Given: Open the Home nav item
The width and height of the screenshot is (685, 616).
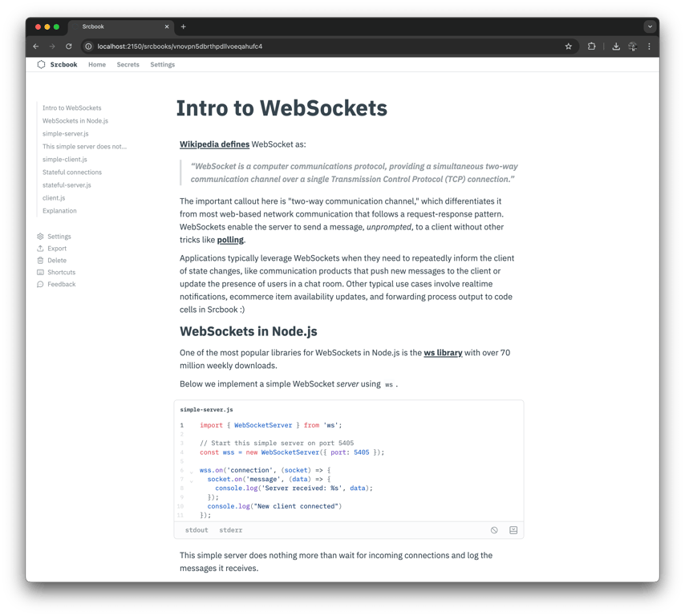Looking at the screenshot, I should coord(97,64).
